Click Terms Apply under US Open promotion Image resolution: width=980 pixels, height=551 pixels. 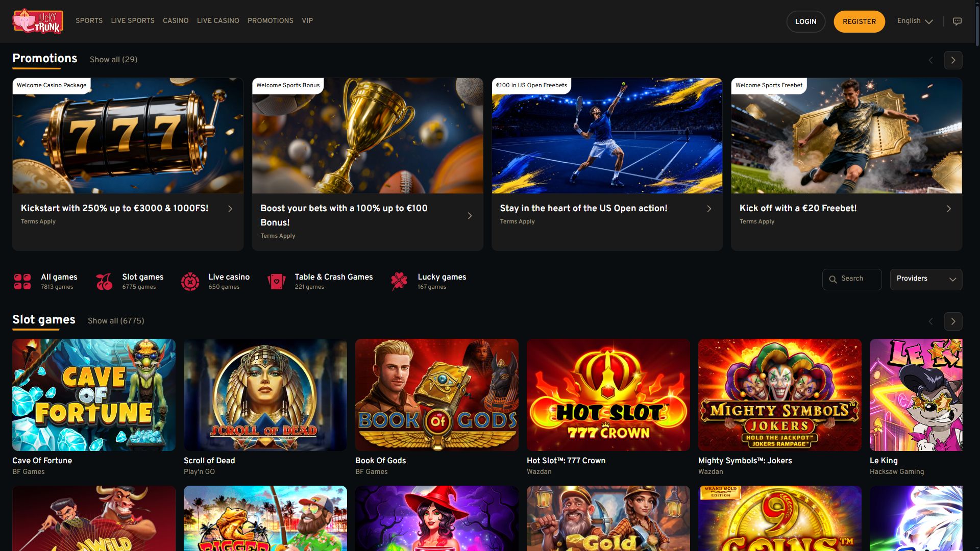[517, 221]
